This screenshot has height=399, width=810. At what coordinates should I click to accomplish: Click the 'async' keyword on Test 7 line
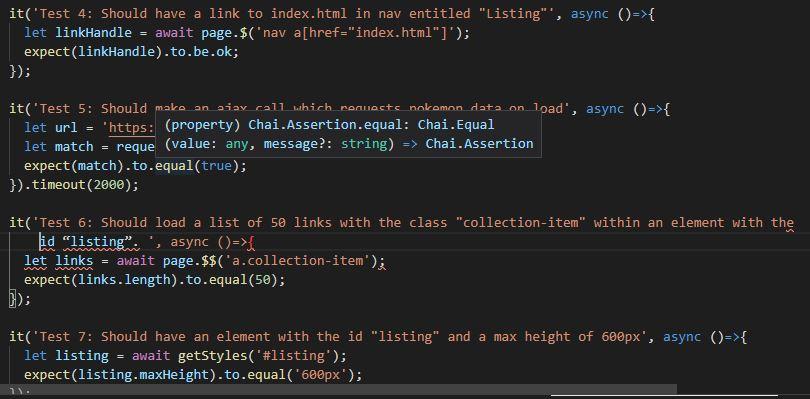click(x=682, y=337)
